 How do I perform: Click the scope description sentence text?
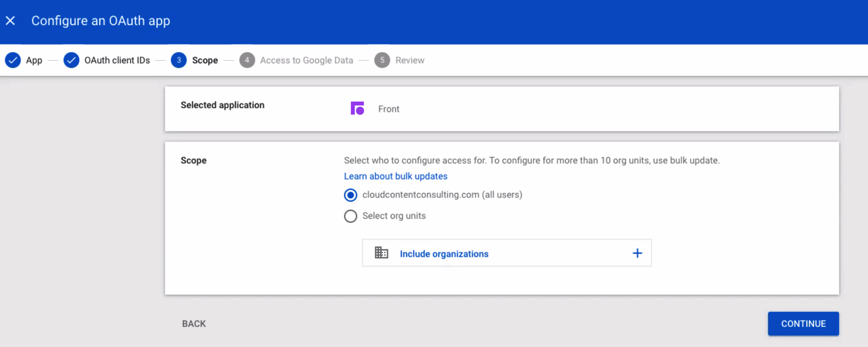pyautogui.click(x=532, y=160)
